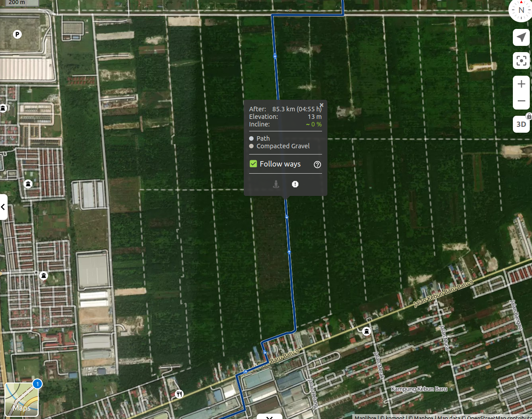This screenshot has width=532, height=419.
Task: Zoom in with the plus button
Action: coord(521,84)
